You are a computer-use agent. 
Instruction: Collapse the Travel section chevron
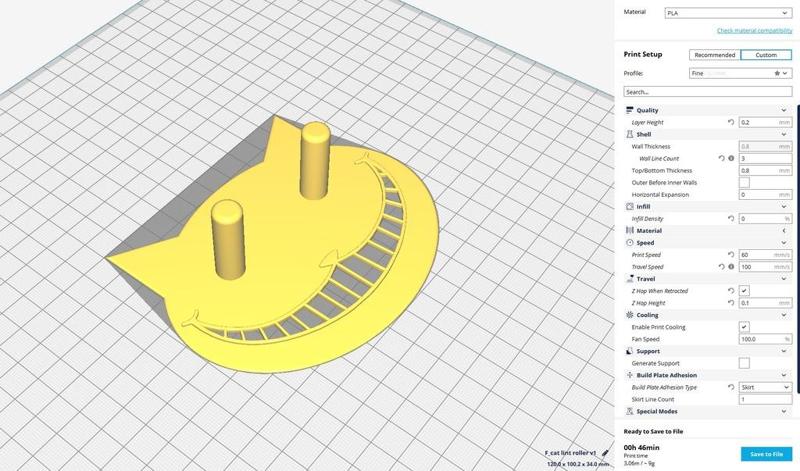pos(784,279)
